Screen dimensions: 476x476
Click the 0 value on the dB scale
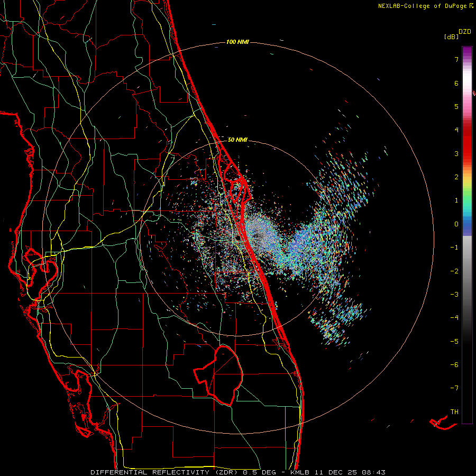coord(456,224)
